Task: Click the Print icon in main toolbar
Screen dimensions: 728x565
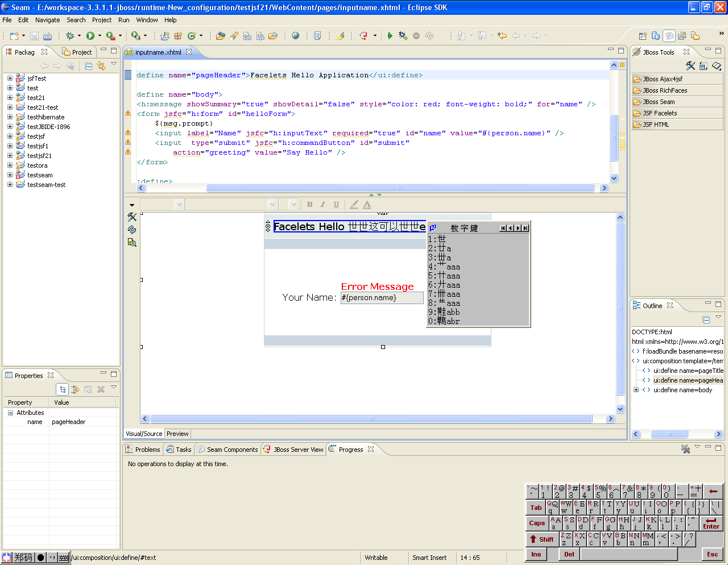Action: (47, 36)
